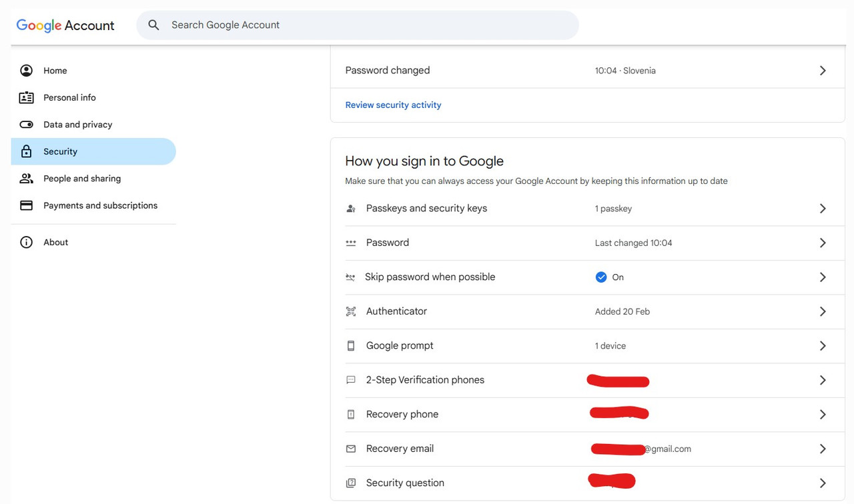Open the Recovery phone label

coord(402,415)
